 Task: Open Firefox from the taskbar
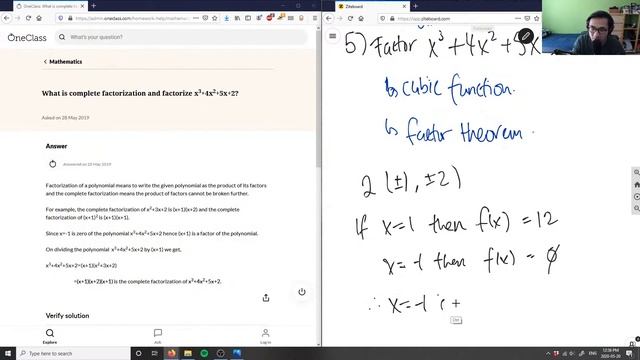(171, 353)
